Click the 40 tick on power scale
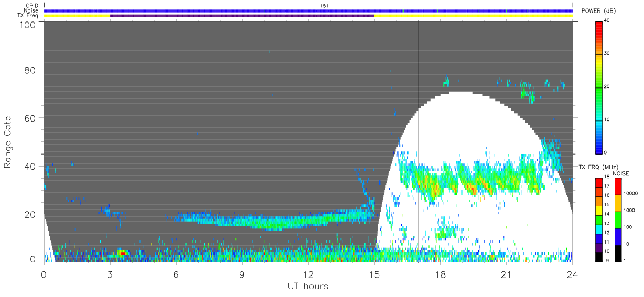 coord(607,21)
